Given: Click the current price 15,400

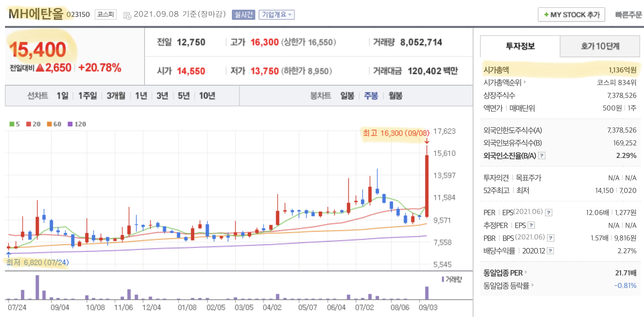Looking at the screenshot, I should click(38, 50).
